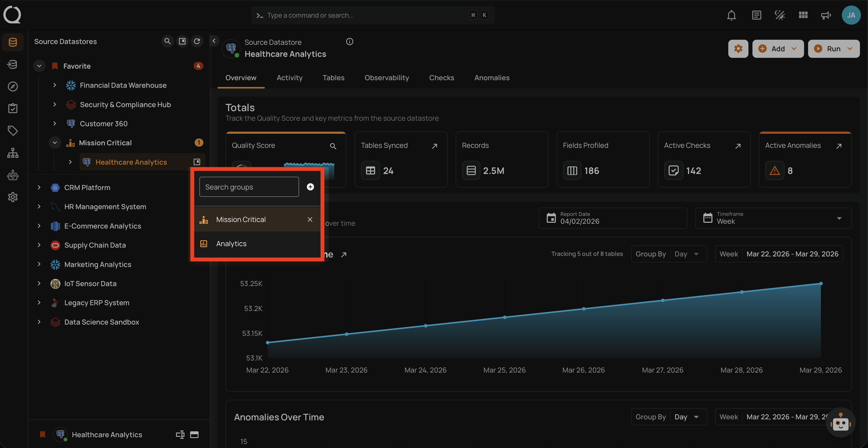Refresh the Source Datastores list
Image resolution: width=868 pixels, height=448 pixels.
197,41
